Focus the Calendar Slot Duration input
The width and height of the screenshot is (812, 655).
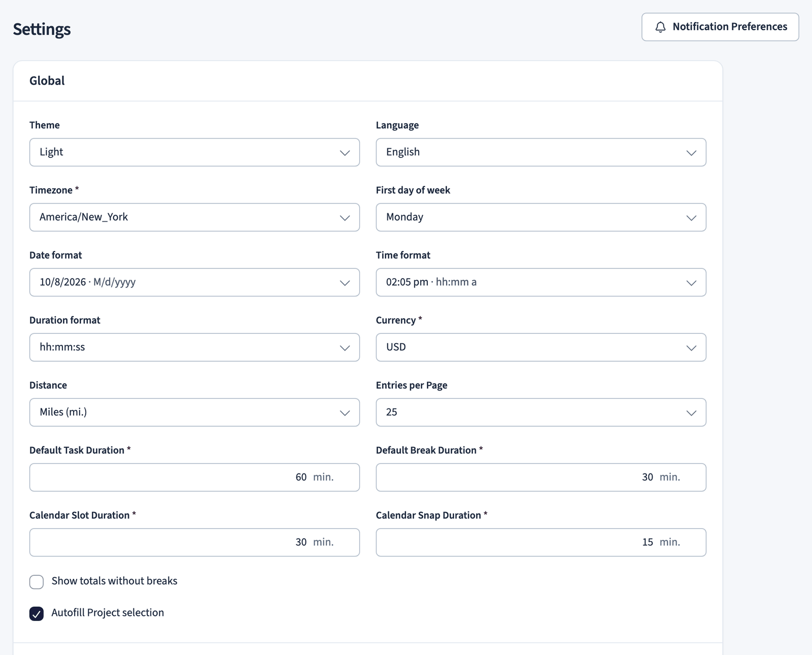pyautogui.click(x=194, y=542)
